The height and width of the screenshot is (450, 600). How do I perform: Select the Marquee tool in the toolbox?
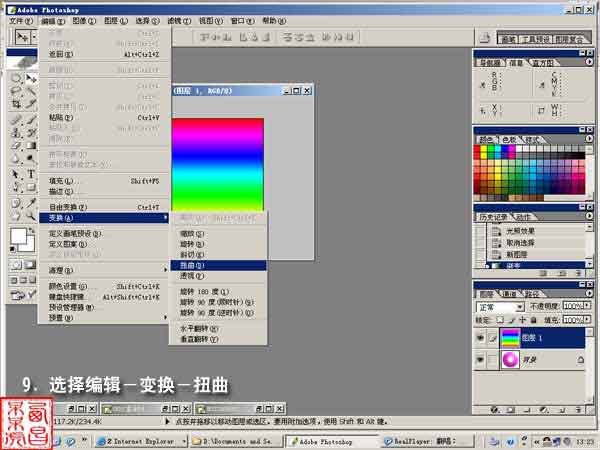(x=16, y=79)
